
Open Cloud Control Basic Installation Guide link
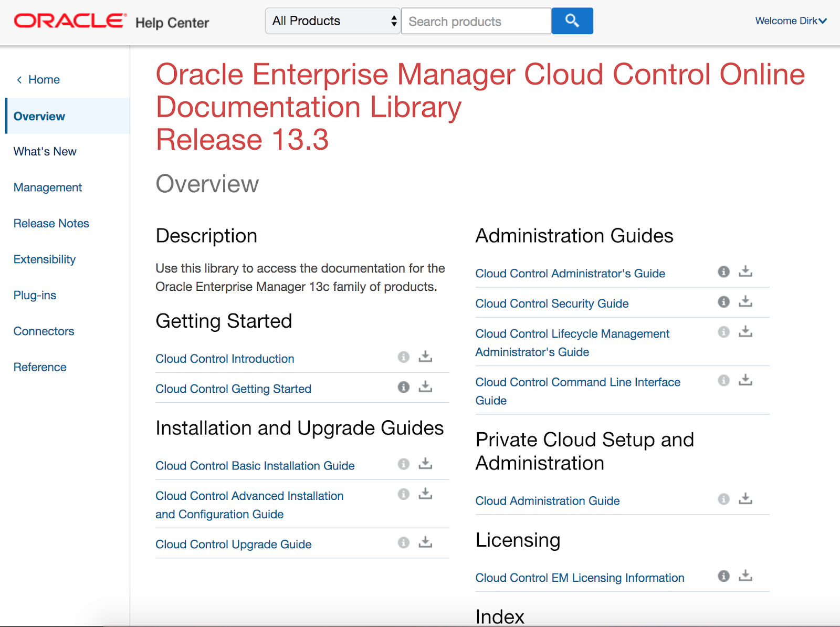pos(255,466)
